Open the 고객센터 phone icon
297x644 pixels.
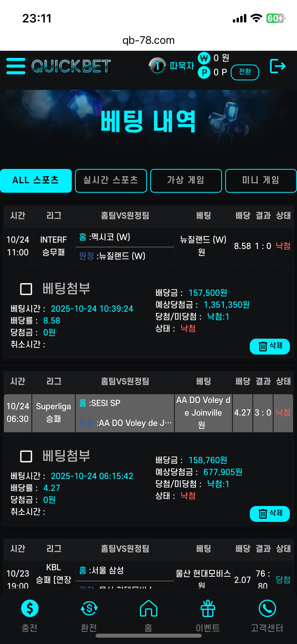click(267, 609)
